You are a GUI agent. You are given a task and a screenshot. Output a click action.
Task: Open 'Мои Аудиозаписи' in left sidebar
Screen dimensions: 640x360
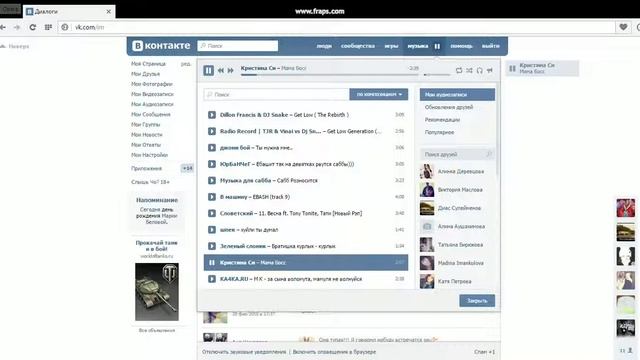tap(152, 104)
